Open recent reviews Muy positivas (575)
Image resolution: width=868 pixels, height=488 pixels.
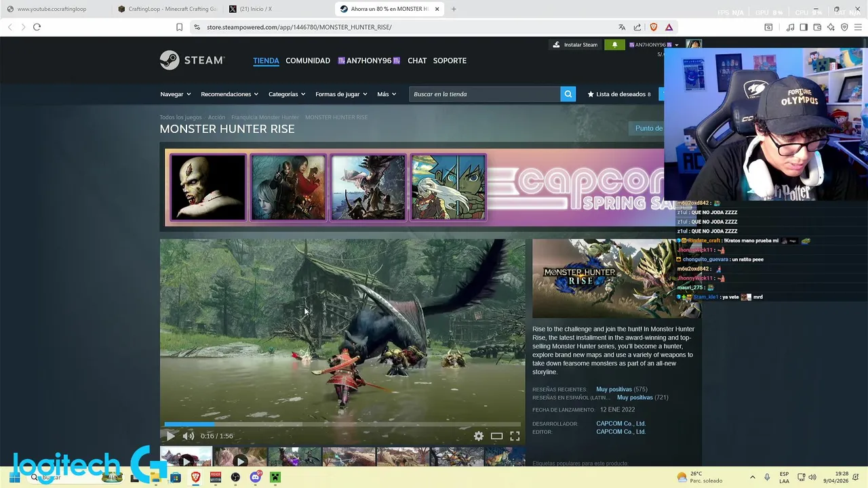[x=622, y=389]
